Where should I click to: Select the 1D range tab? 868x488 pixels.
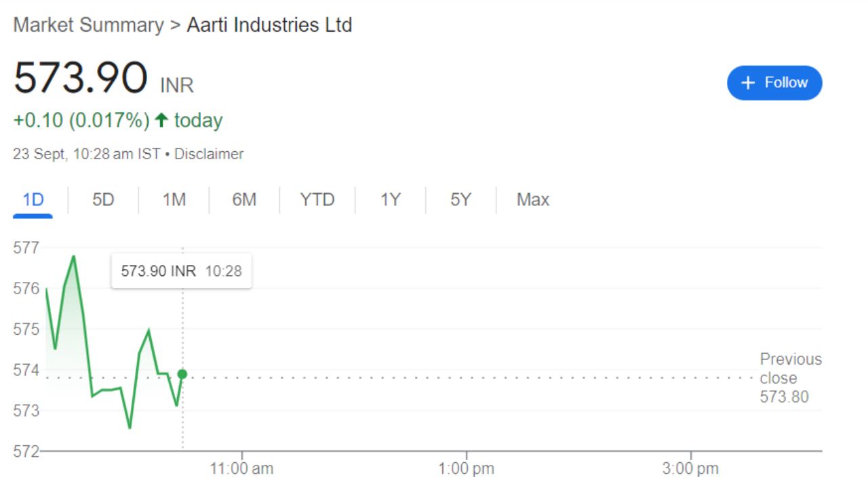click(33, 200)
